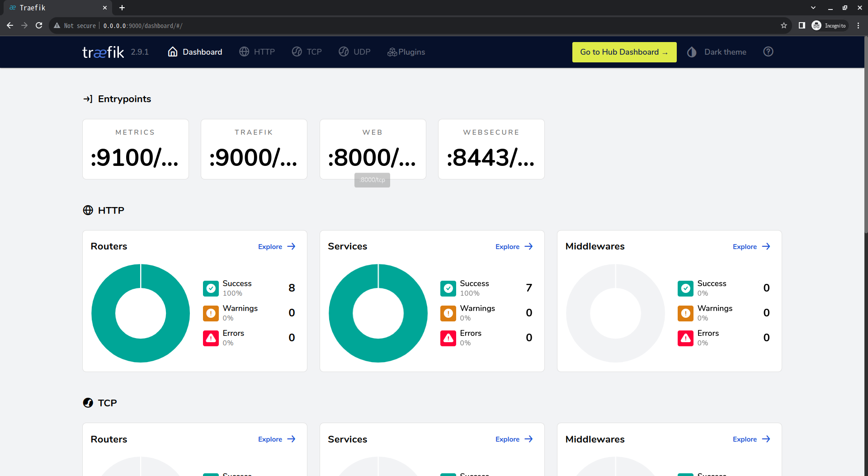Click the Entrypoints section icon

88,99
